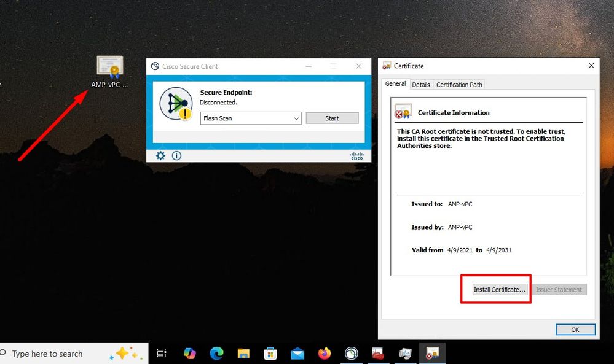Launch Microsoft Edge from the taskbar
The width and height of the screenshot is (614, 364).
216,354
